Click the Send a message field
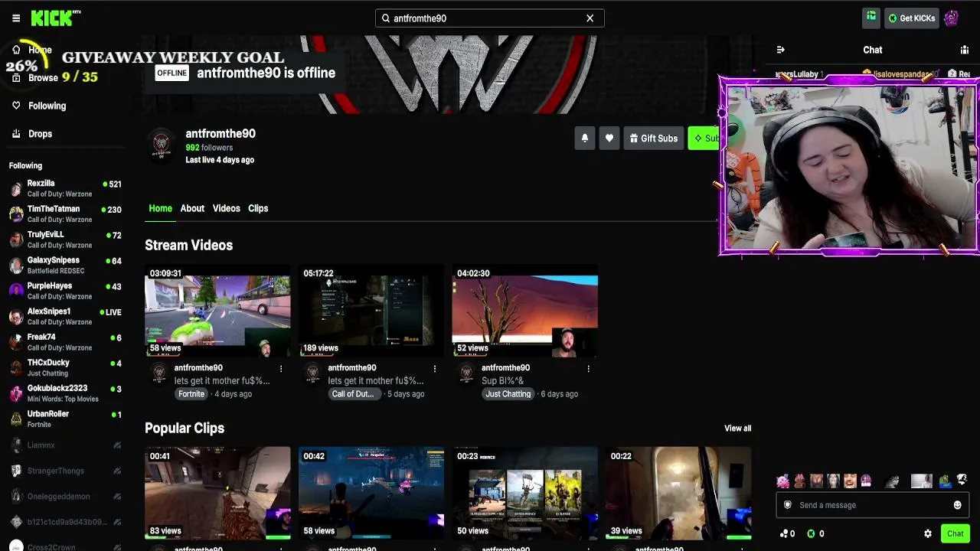The image size is (980, 551). tap(873, 505)
